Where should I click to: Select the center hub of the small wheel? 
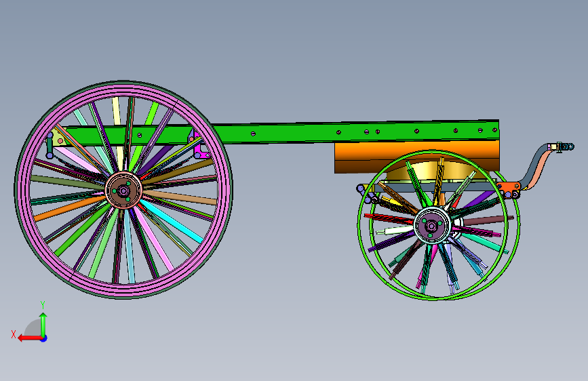(432, 226)
